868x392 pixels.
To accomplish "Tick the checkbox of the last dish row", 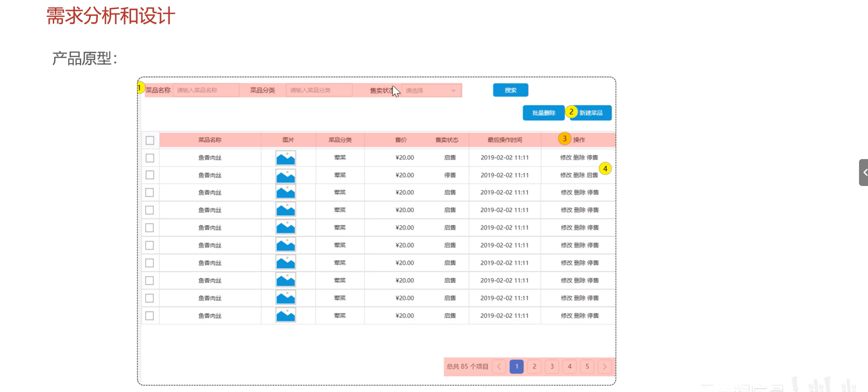I will coord(150,316).
